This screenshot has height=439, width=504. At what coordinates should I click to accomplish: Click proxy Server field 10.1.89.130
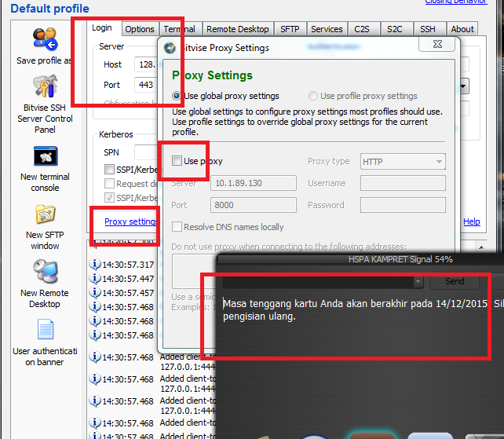coord(254,183)
